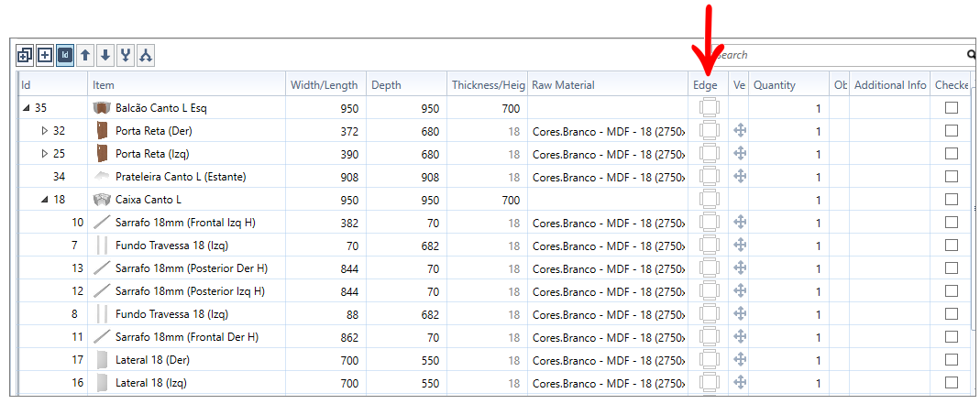Open edge banding icon for Porta Reta (Izq)
The width and height of the screenshot is (980, 404).
pyautogui.click(x=710, y=154)
